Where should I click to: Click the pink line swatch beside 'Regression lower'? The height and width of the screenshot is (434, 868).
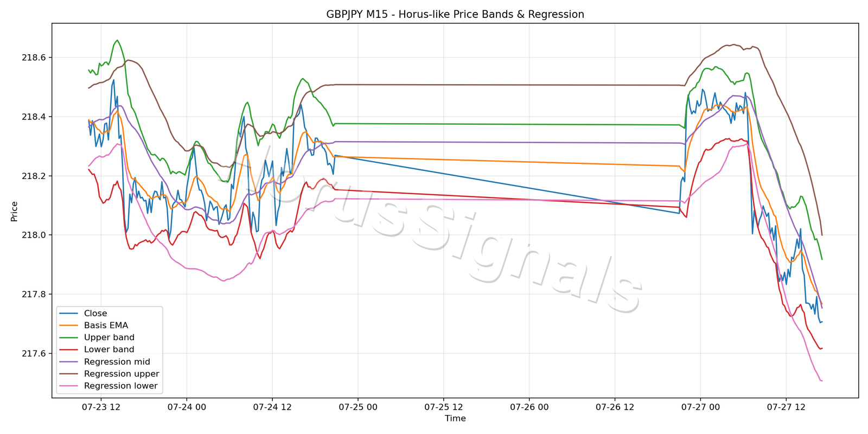pos(69,386)
